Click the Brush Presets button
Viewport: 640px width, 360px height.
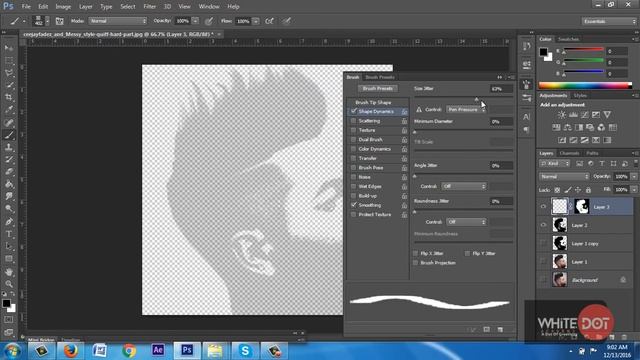pyautogui.click(x=378, y=89)
